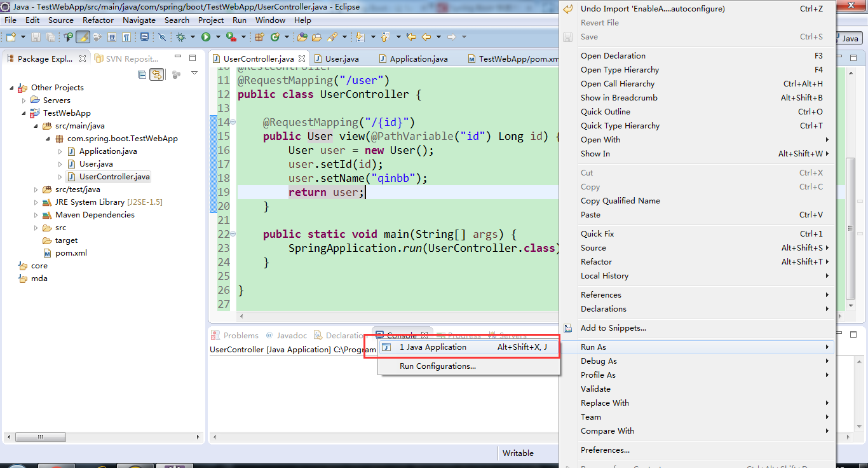This screenshot has height=468, width=868.
Task: Choose 1 Java Application from Run As submenu
Action: pos(468,347)
